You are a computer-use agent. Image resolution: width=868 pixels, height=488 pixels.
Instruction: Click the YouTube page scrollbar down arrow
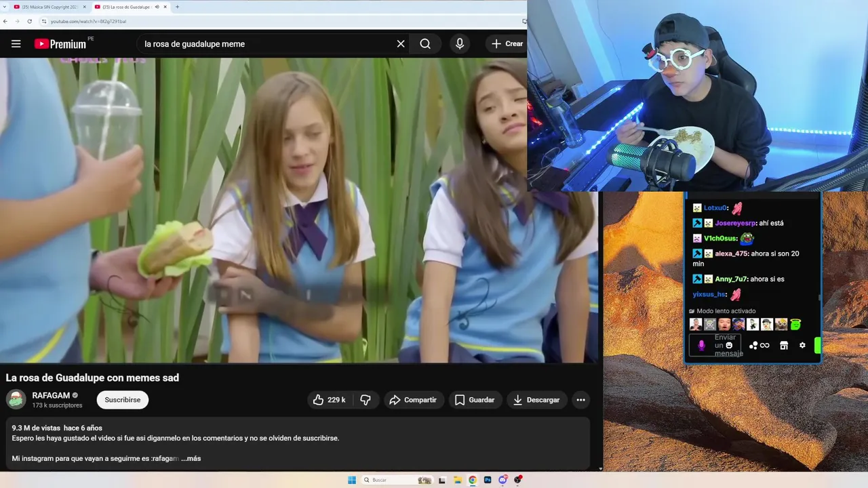point(601,468)
